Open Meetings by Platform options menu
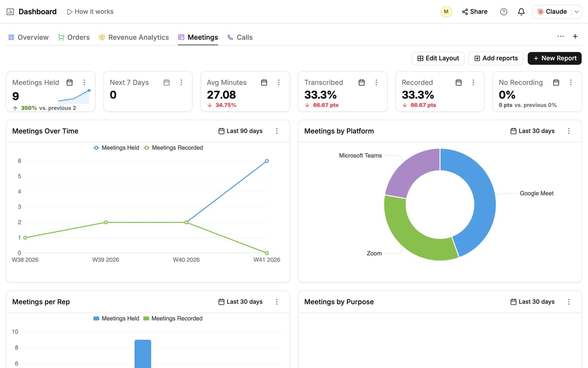Image resolution: width=588 pixels, height=368 pixels. [569, 131]
